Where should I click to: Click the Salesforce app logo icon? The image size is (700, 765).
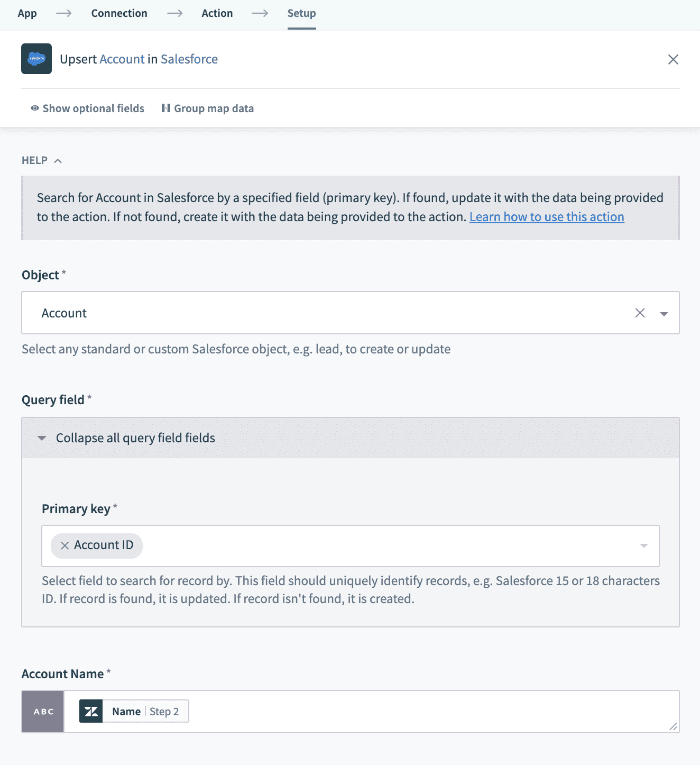coord(36,59)
